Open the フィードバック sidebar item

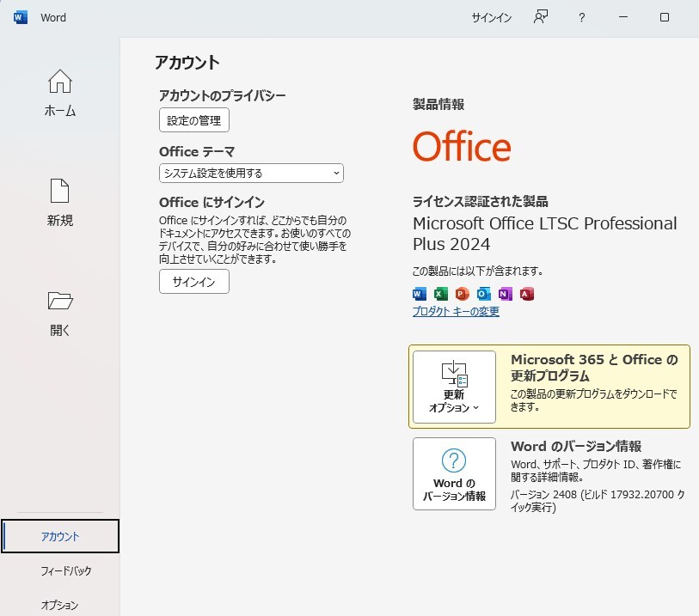[66, 570]
